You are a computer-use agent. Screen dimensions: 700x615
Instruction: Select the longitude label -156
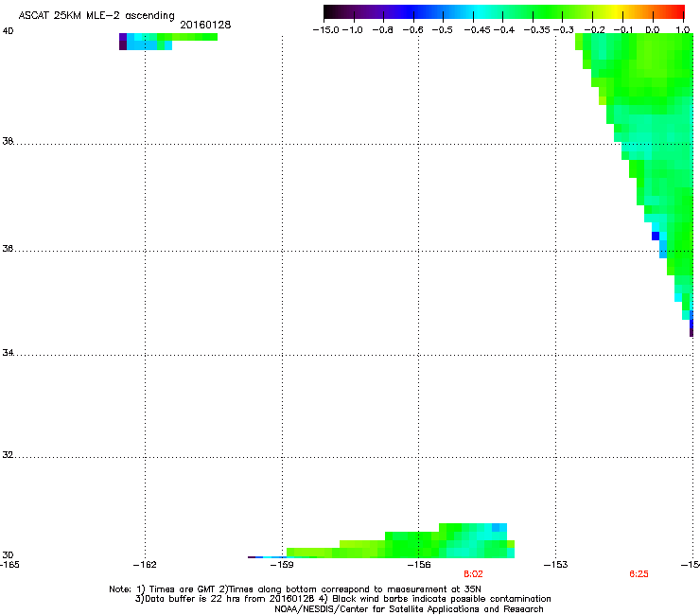[x=419, y=565]
